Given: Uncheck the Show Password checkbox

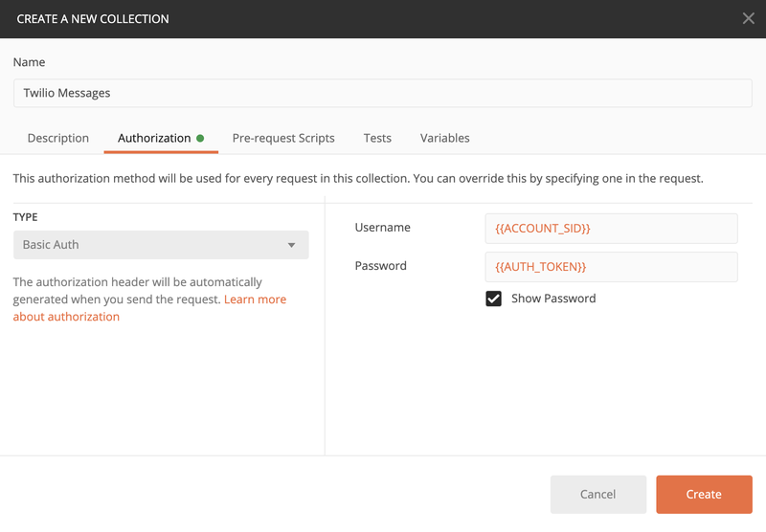Looking at the screenshot, I should pos(494,299).
